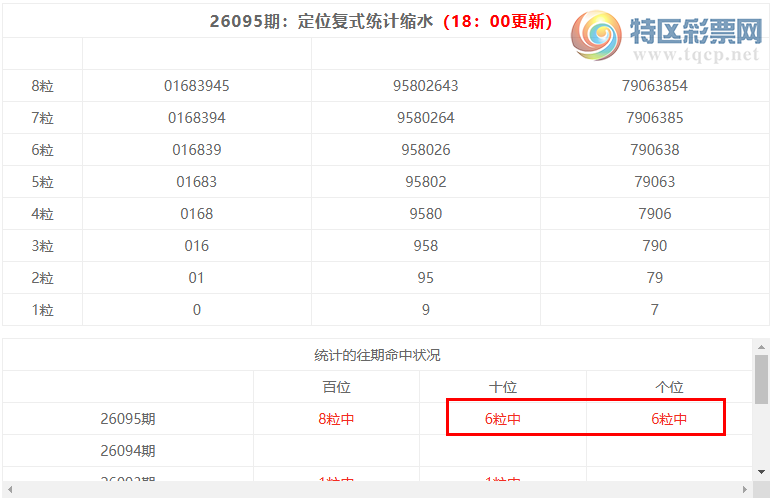Select the row label 8粒

42,86
